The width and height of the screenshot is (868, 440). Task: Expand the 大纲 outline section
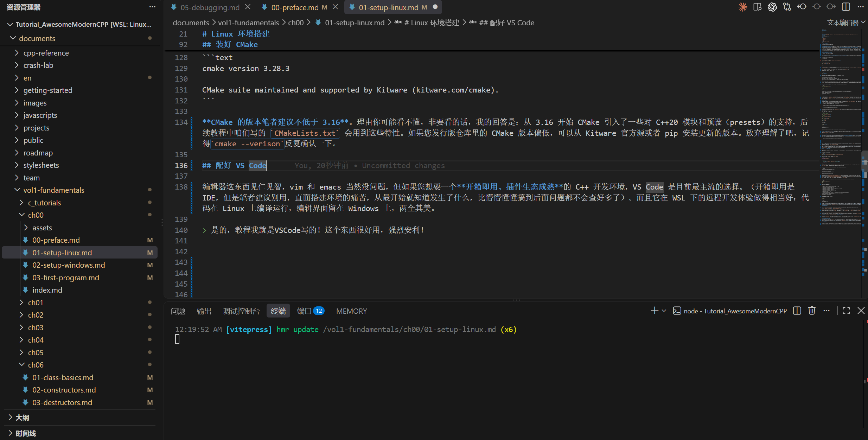point(10,418)
